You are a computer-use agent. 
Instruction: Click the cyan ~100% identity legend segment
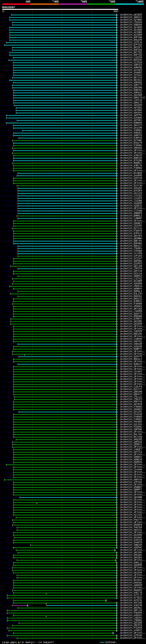click(130, 4)
